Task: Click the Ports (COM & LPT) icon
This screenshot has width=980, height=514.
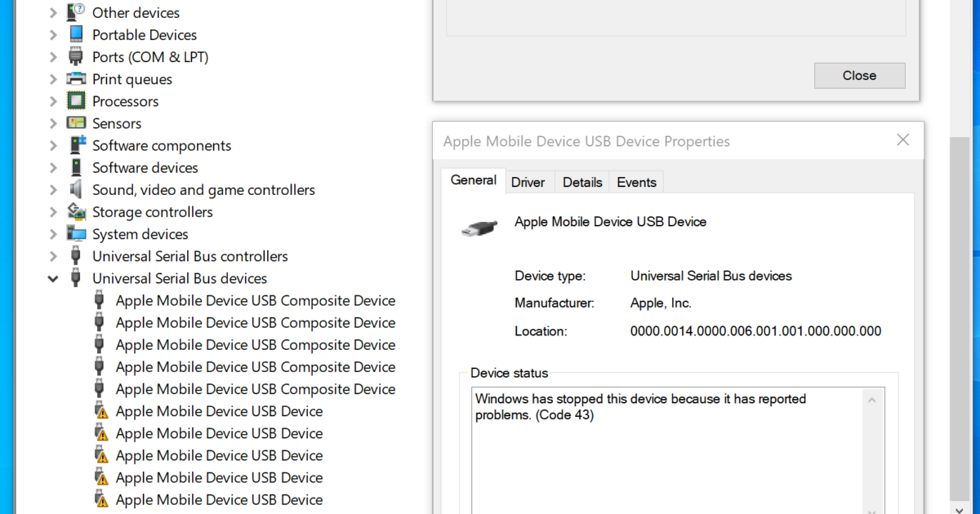Action: [x=75, y=56]
